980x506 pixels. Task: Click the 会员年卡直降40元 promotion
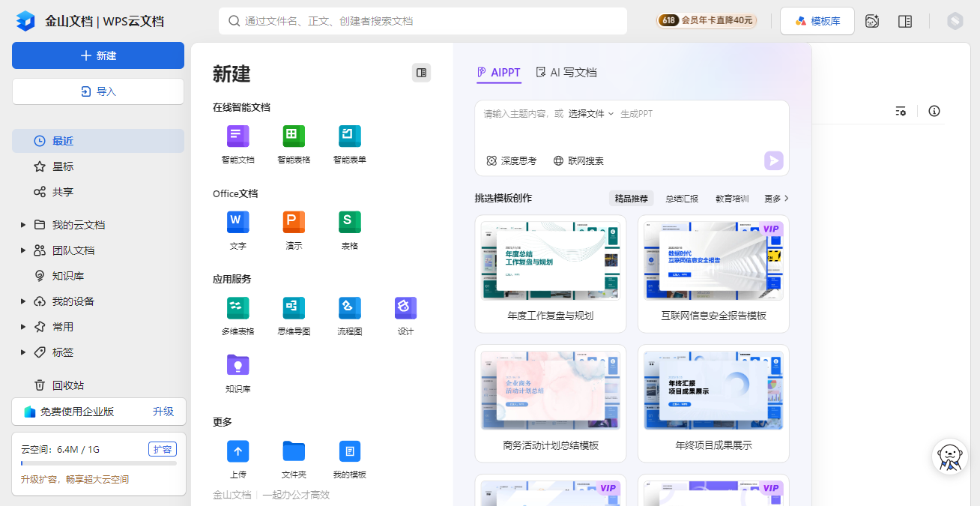[707, 21]
